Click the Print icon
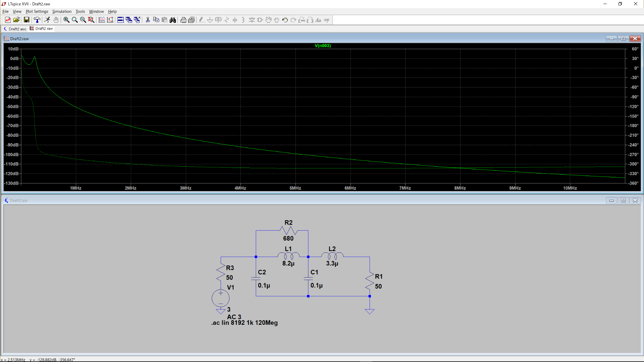Screen dimensions: 644x362 click(x=183, y=20)
